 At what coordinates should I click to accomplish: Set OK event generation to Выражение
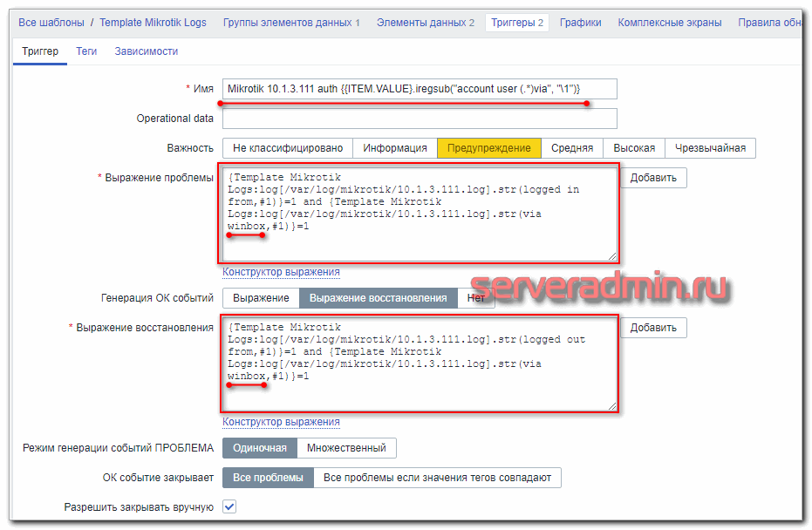pos(261,298)
